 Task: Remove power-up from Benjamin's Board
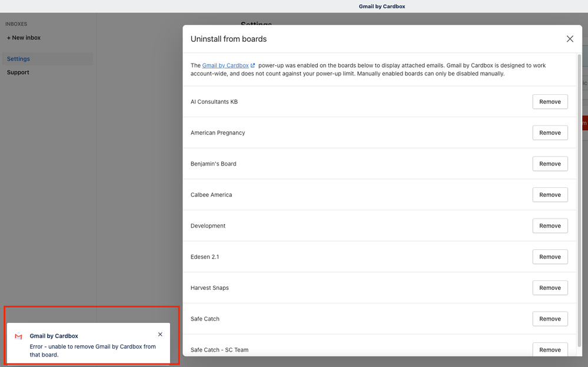tap(550, 164)
